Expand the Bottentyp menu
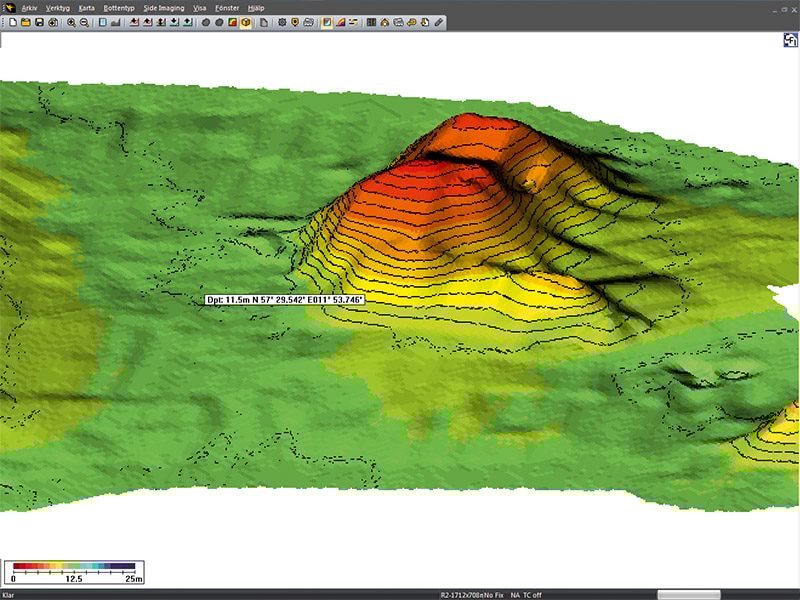Screen dimensions: 800x600 (119, 7)
